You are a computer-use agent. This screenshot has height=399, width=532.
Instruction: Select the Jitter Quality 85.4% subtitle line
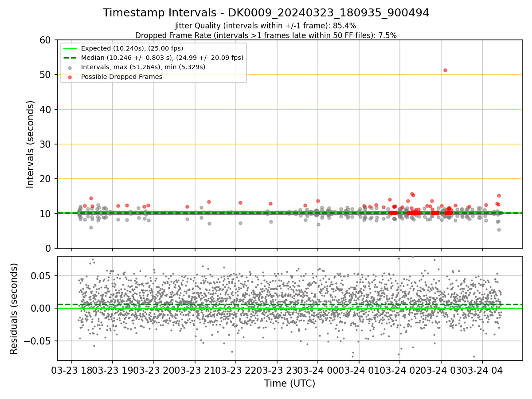(x=266, y=26)
